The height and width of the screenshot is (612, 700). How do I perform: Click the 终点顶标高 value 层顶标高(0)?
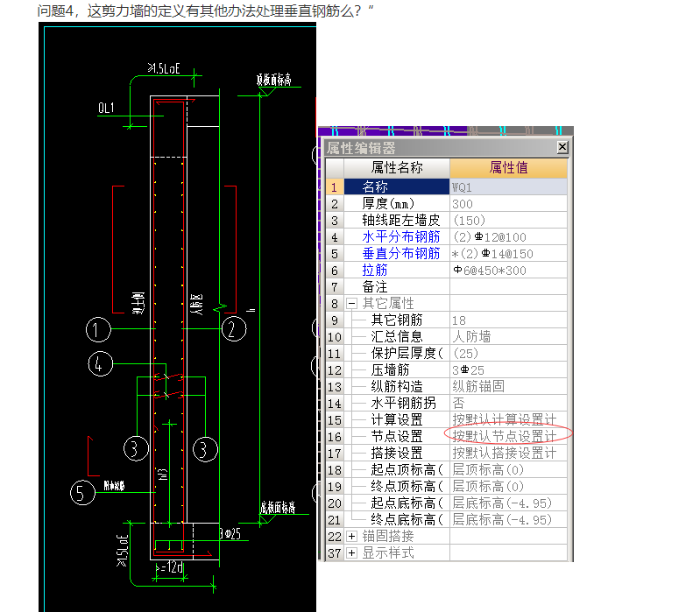[508, 486]
